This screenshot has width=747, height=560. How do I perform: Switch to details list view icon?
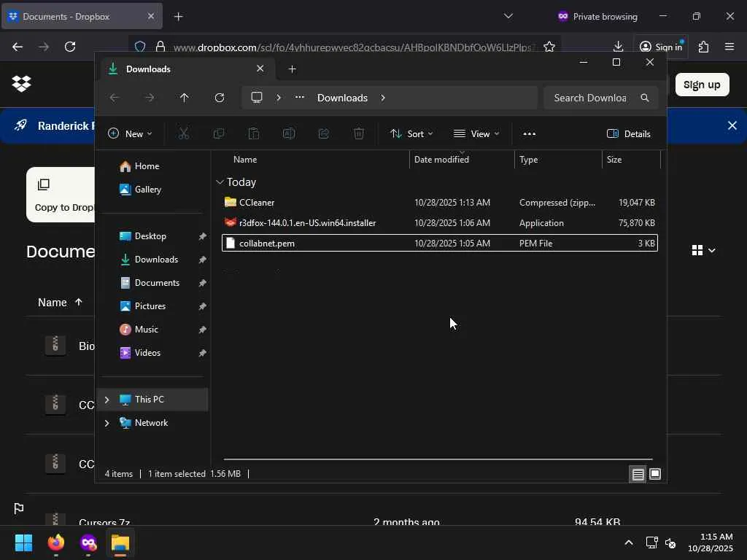click(x=638, y=474)
